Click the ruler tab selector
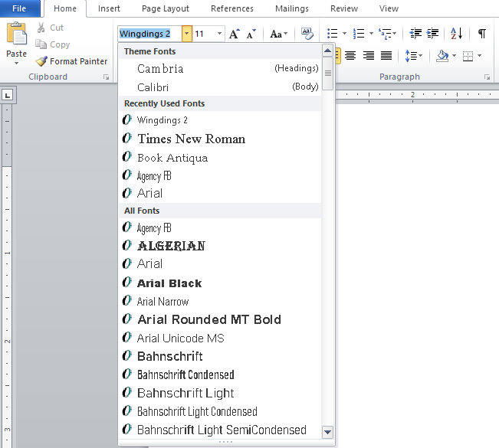The image size is (499, 448). click(x=8, y=95)
